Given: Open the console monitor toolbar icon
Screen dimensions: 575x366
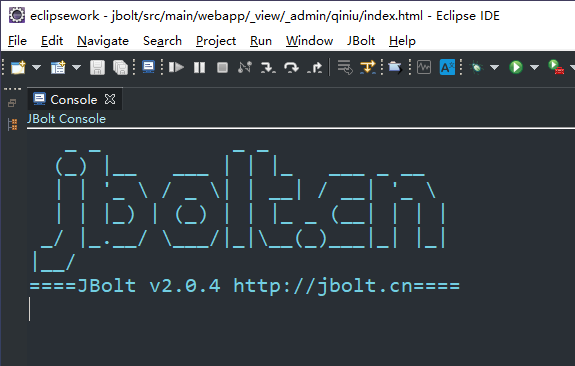Looking at the screenshot, I should point(149,67).
